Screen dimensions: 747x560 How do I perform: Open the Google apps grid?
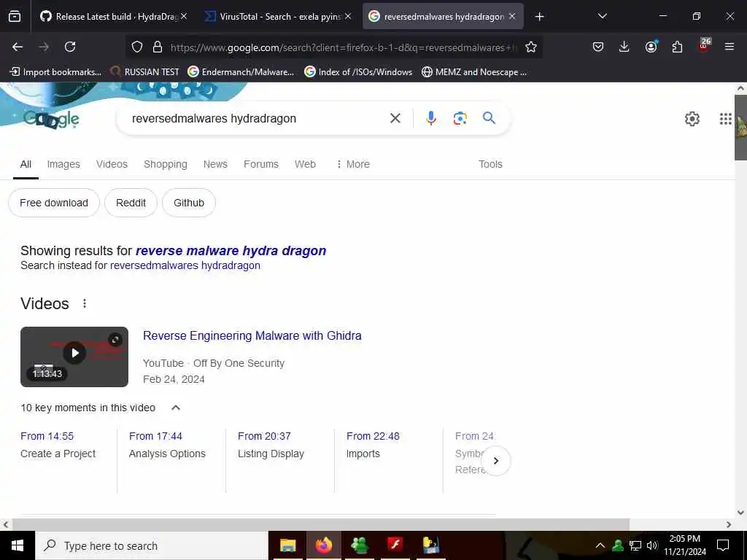725,119
